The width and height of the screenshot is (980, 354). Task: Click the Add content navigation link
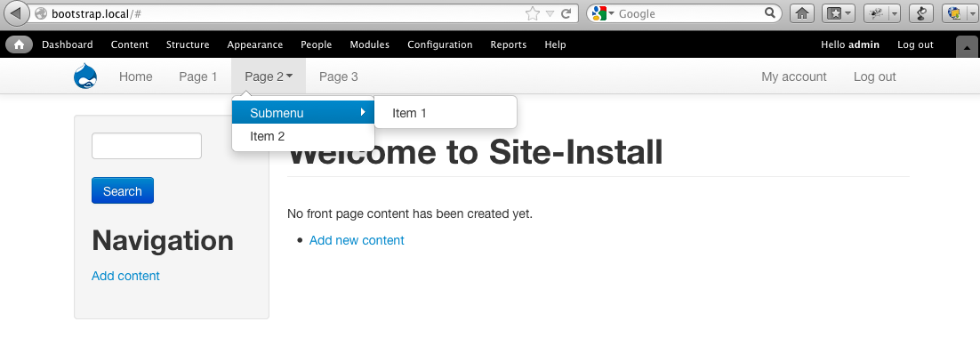pyautogui.click(x=125, y=276)
